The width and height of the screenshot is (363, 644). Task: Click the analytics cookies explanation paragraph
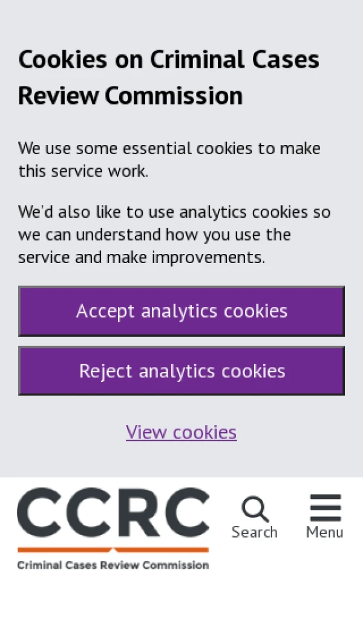click(174, 235)
